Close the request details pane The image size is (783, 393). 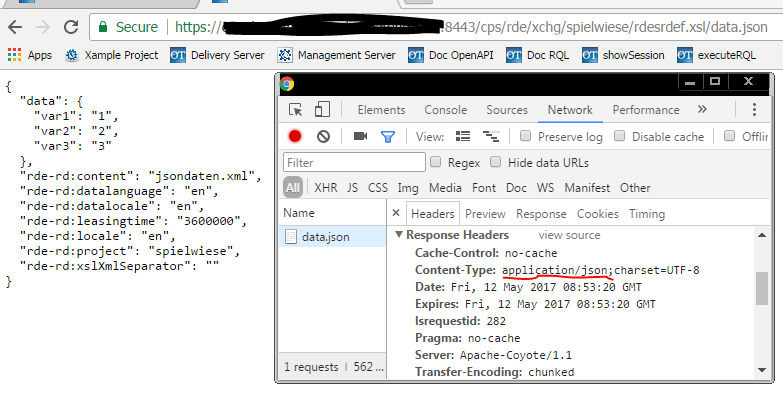coord(396,213)
